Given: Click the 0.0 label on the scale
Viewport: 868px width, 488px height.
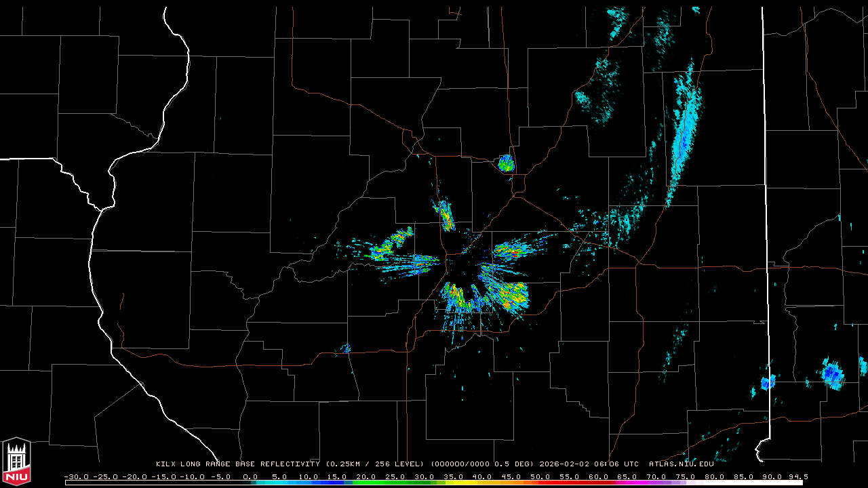Looking at the screenshot, I should (x=250, y=476).
